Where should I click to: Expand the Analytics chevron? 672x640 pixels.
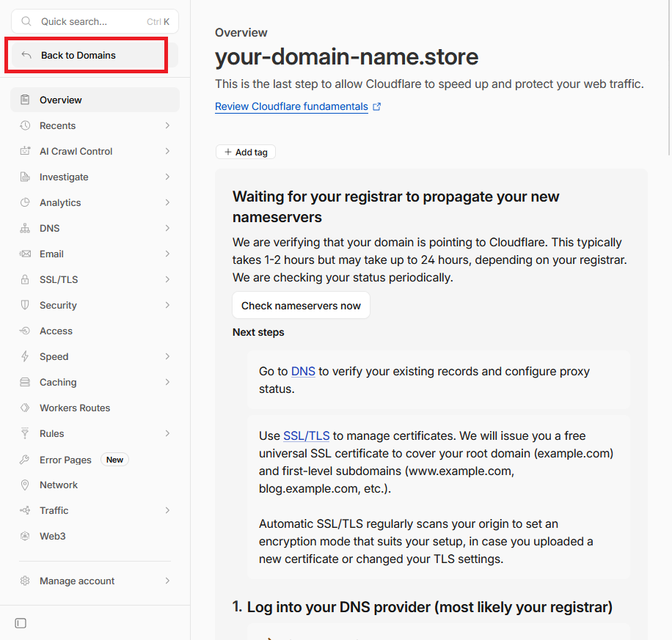click(167, 202)
